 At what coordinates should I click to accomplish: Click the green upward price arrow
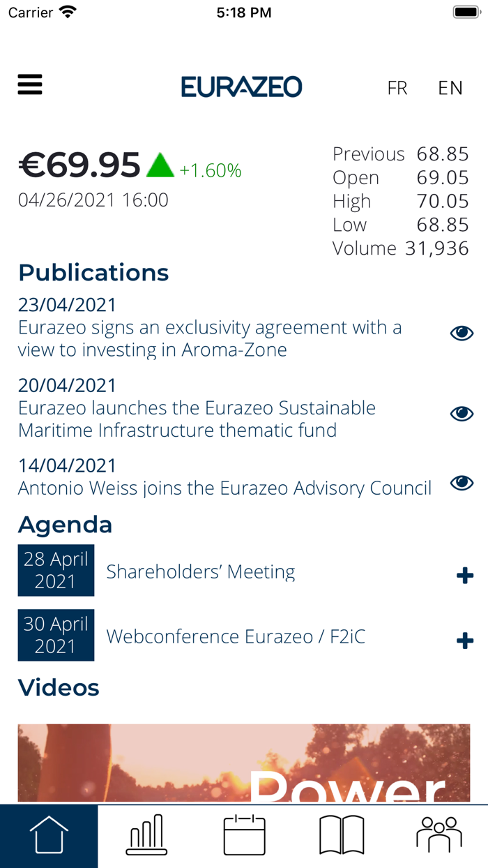click(x=160, y=165)
